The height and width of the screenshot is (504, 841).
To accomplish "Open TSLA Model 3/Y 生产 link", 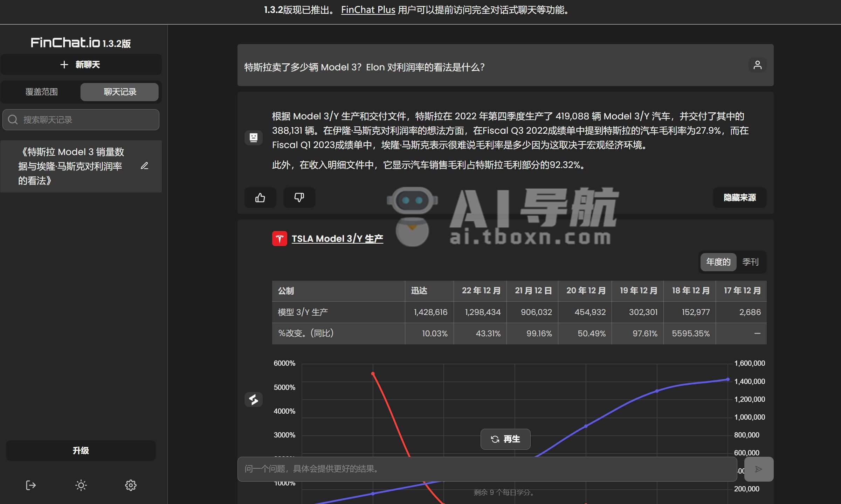I will click(x=337, y=239).
